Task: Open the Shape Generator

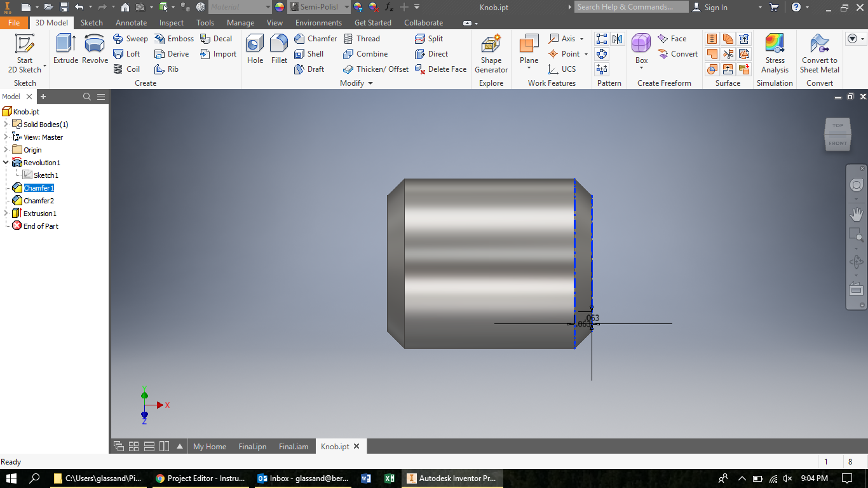Action: (491, 54)
